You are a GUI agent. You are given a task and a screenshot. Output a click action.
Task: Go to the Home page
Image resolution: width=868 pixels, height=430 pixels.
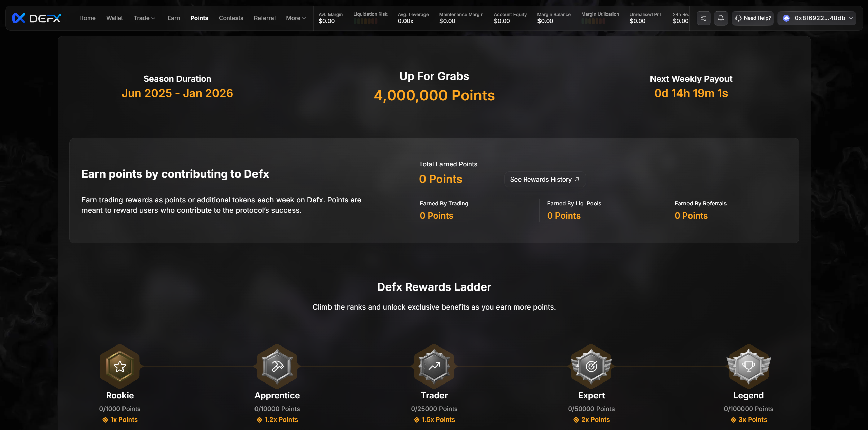pyautogui.click(x=88, y=18)
